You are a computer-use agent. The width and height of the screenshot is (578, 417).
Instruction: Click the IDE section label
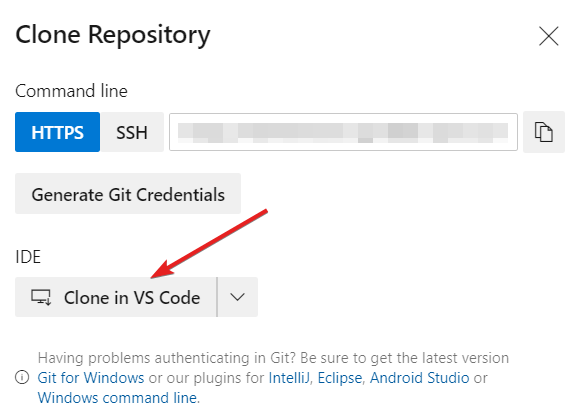coord(28,257)
